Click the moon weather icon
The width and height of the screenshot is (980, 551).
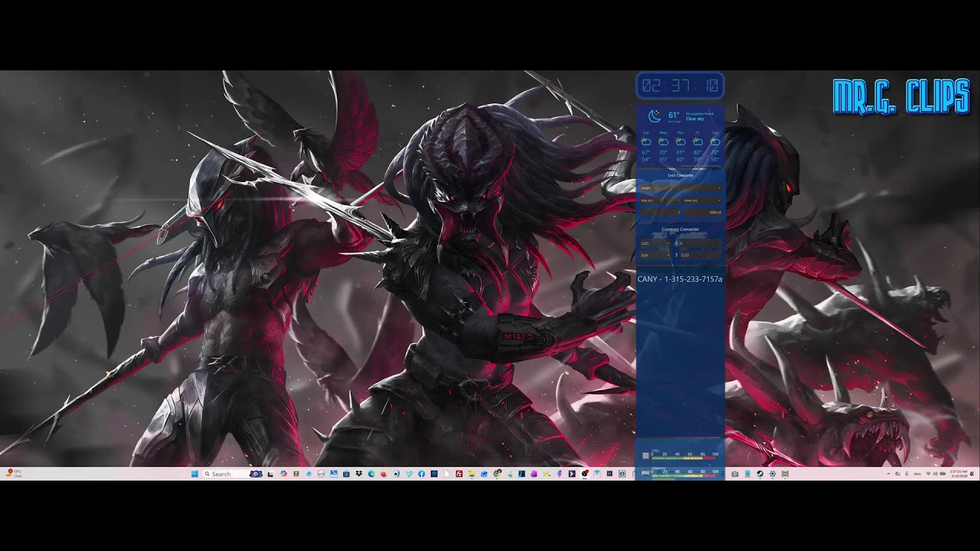(x=654, y=116)
